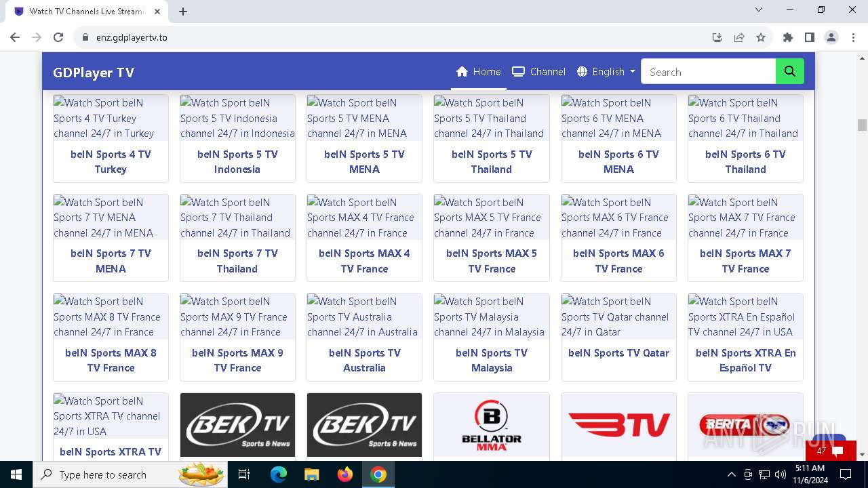Viewport: 868px width, 488px height.
Task: Open Windows Start menu
Action: point(16,474)
